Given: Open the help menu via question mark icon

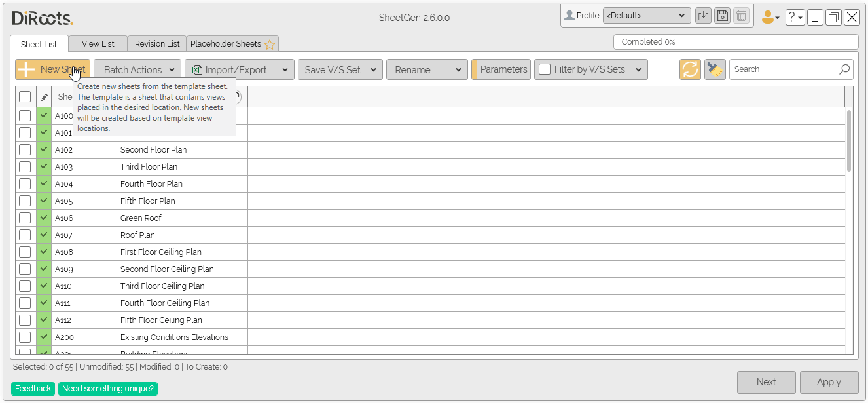Looking at the screenshot, I should 795,16.
